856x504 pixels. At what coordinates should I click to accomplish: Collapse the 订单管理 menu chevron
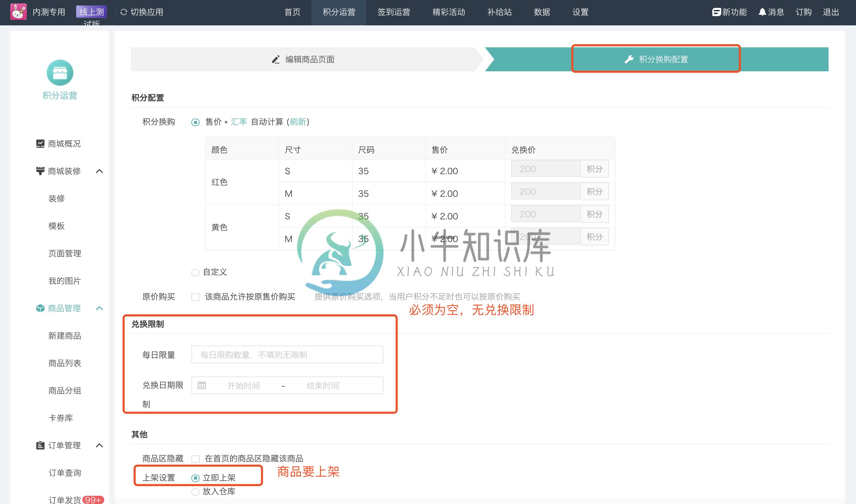click(99, 445)
